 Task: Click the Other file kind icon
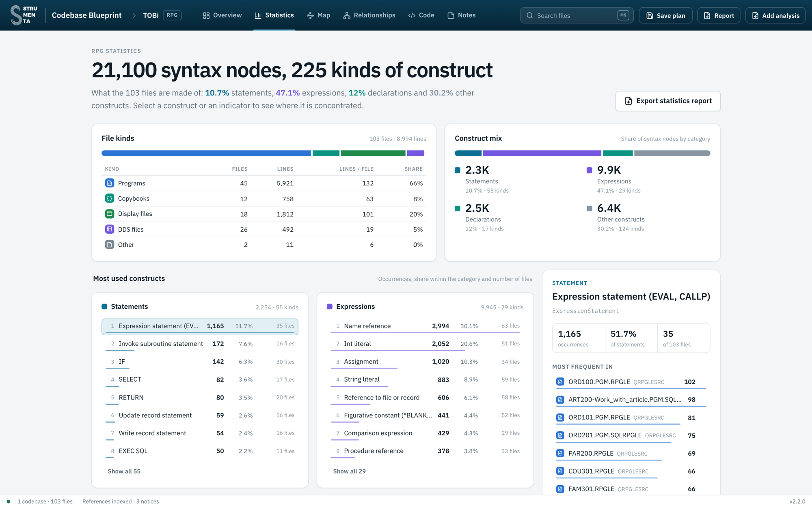(x=110, y=245)
